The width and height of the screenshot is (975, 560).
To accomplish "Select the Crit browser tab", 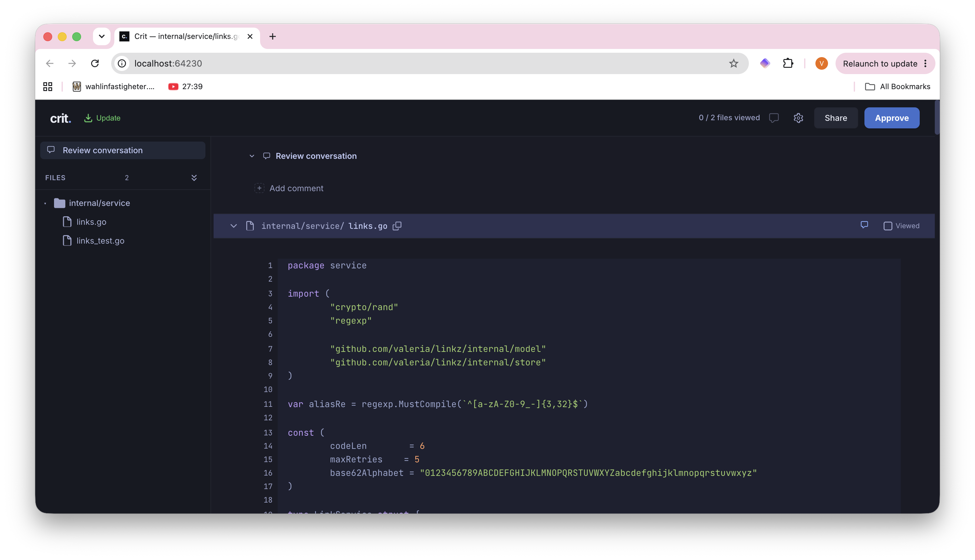I will coord(187,36).
